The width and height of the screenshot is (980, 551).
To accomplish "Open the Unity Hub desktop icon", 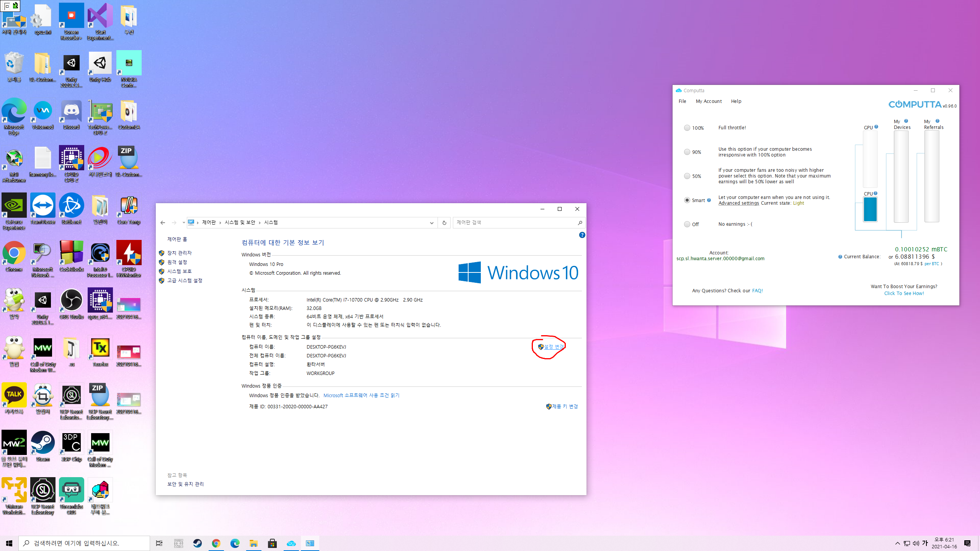I will [x=100, y=67].
